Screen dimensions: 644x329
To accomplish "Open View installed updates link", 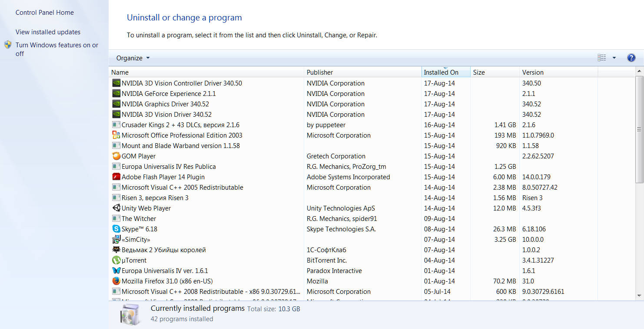I will pyautogui.click(x=48, y=32).
